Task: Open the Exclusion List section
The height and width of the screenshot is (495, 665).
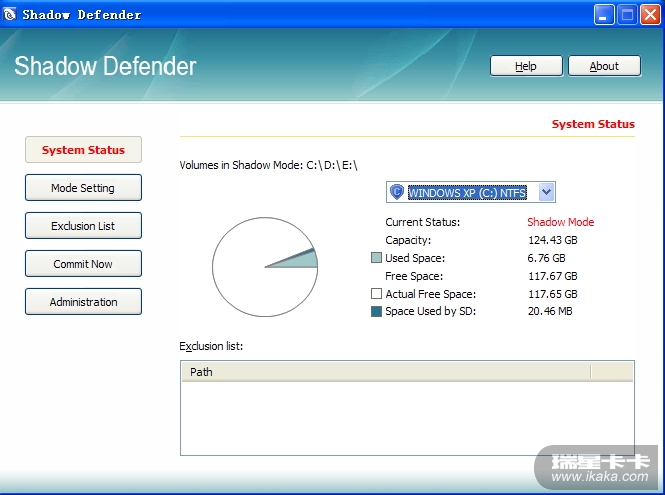Action: coord(83,226)
